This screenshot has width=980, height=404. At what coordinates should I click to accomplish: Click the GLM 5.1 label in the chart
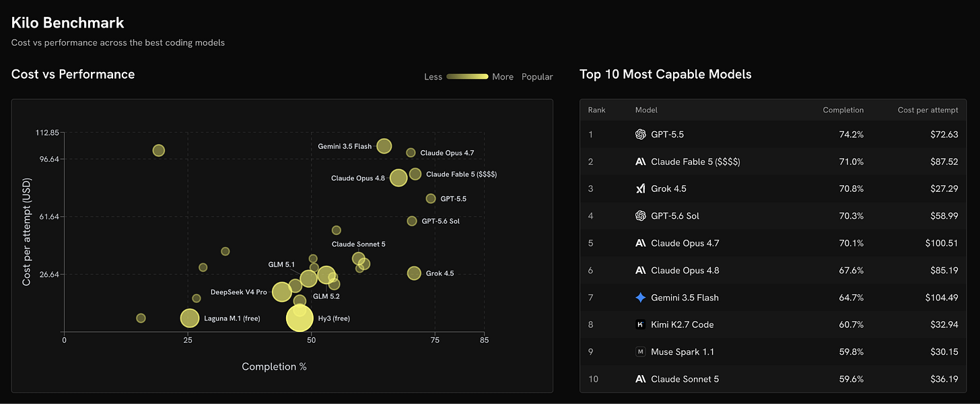click(281, 265)
